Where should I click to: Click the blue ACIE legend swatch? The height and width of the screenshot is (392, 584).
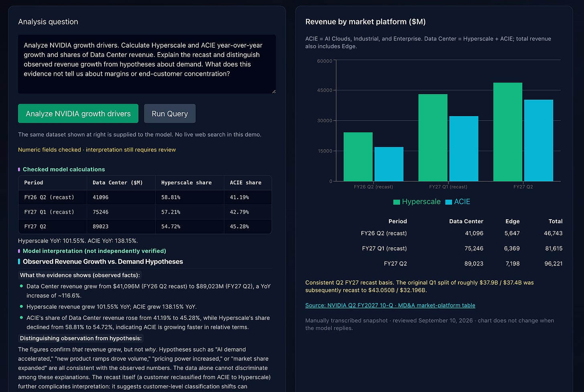(449, 202)
